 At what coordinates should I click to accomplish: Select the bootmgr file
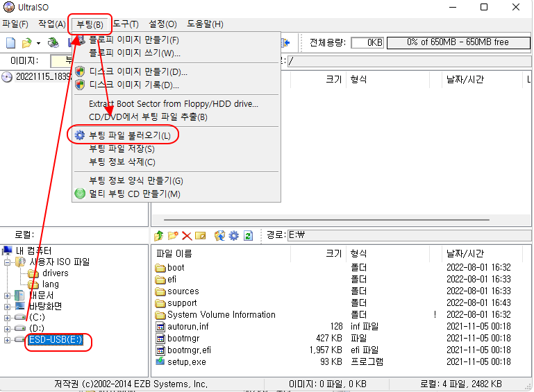183,339
